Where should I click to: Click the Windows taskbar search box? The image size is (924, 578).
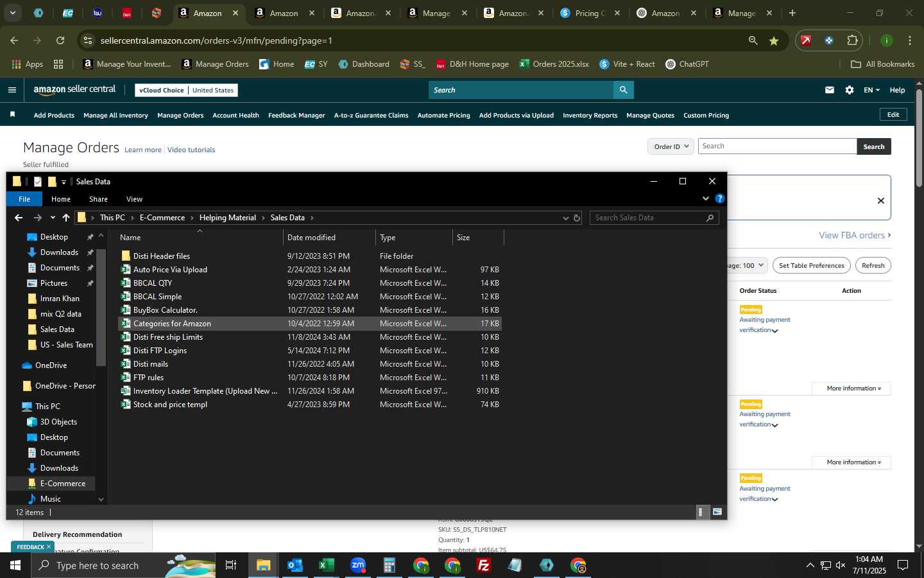(124, 565)
